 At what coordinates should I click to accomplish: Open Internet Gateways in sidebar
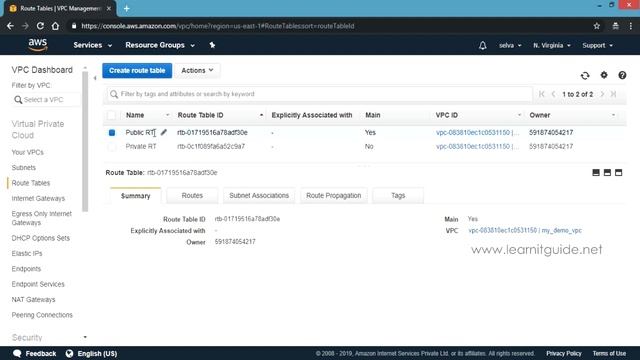[38, 198]
